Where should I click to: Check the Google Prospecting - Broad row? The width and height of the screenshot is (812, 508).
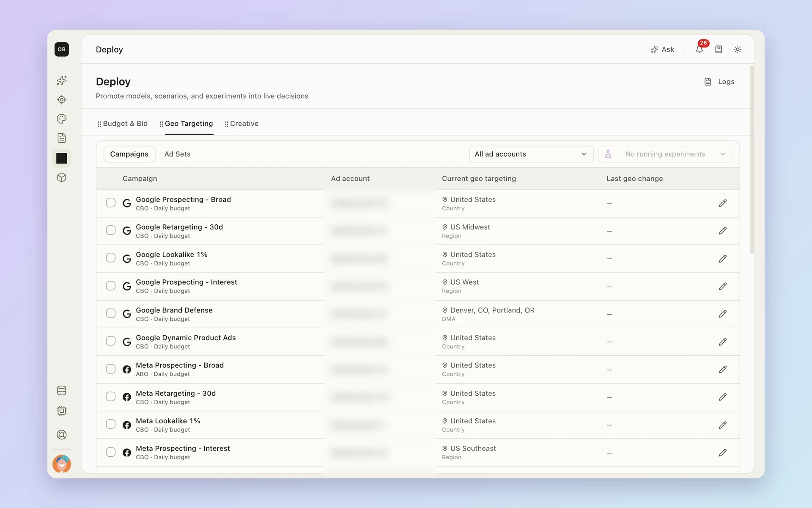(x=111, y=203)
